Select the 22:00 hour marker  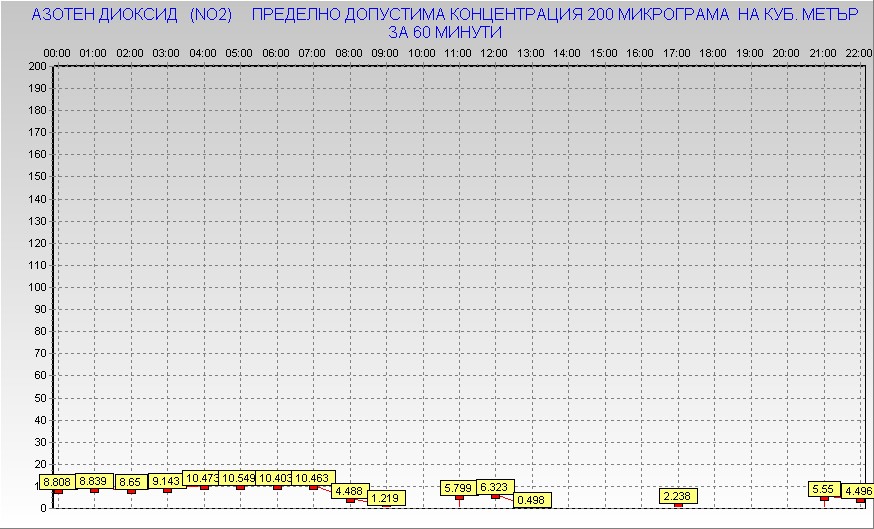pyautogui.click(x=858, y=52)
